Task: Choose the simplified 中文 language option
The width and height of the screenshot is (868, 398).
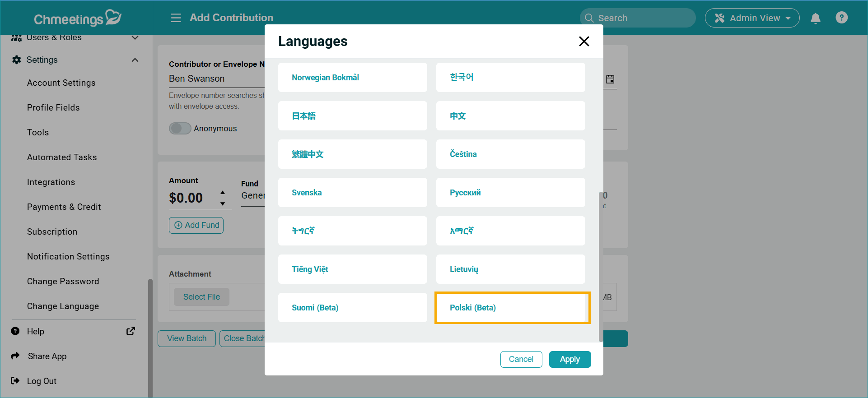Action: [511, 116]
